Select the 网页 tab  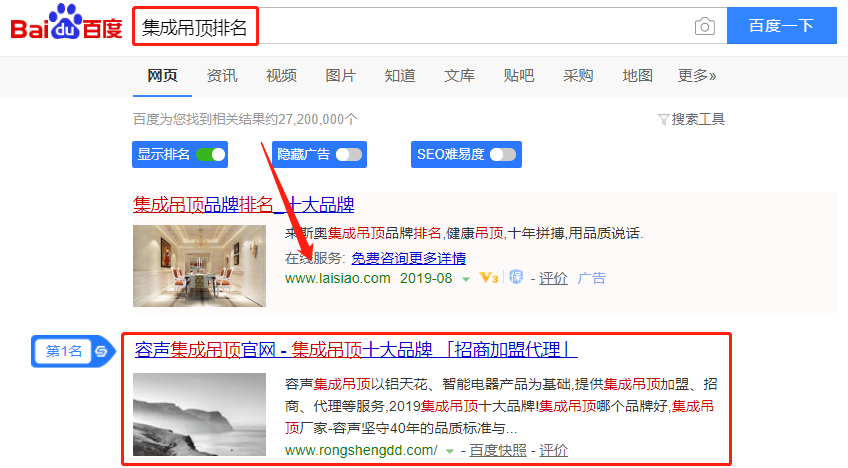coord(162,76)
